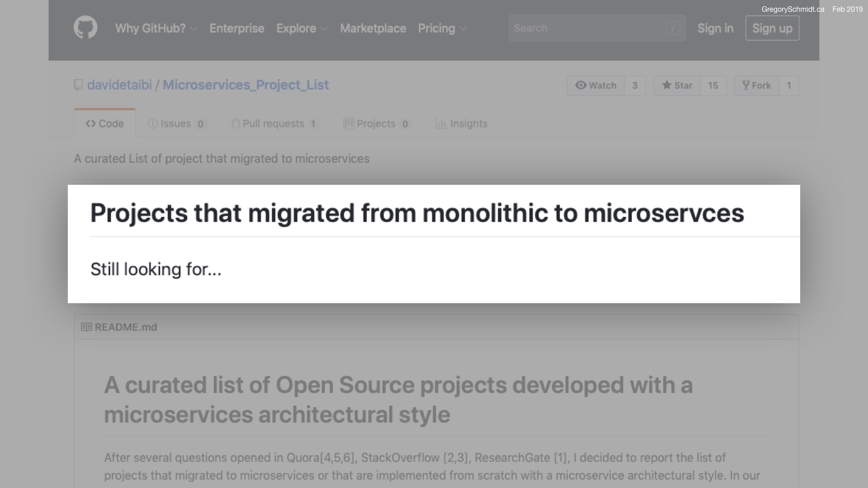This screenshot has height=488, width=868.
Task: Open the Enterprise page
Action: coord(237,28)
